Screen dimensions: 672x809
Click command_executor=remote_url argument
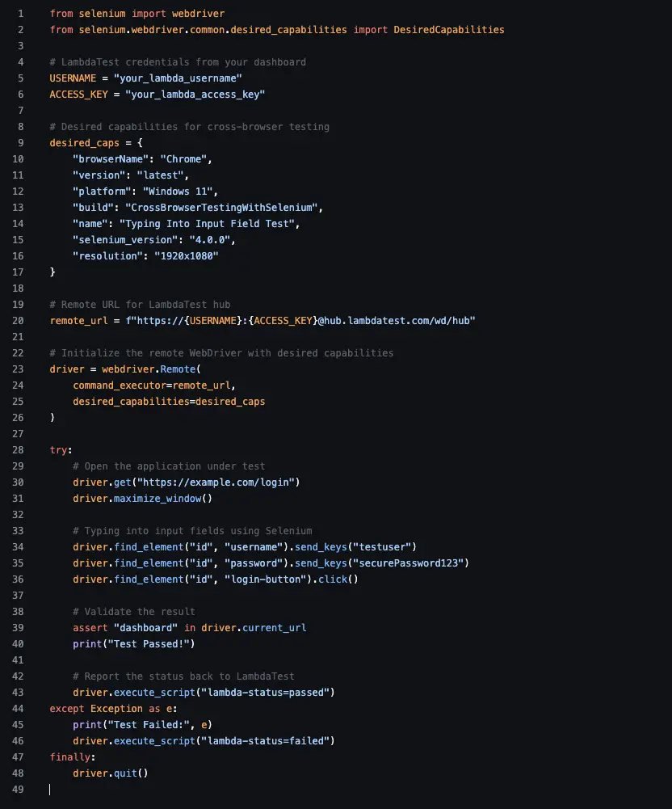pos(151,386)
